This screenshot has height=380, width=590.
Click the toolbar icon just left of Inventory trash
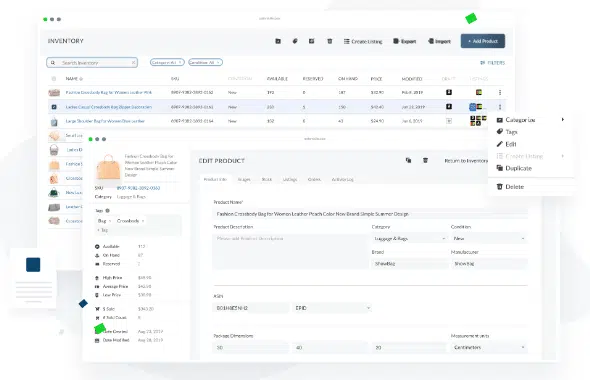coord(312,41)
